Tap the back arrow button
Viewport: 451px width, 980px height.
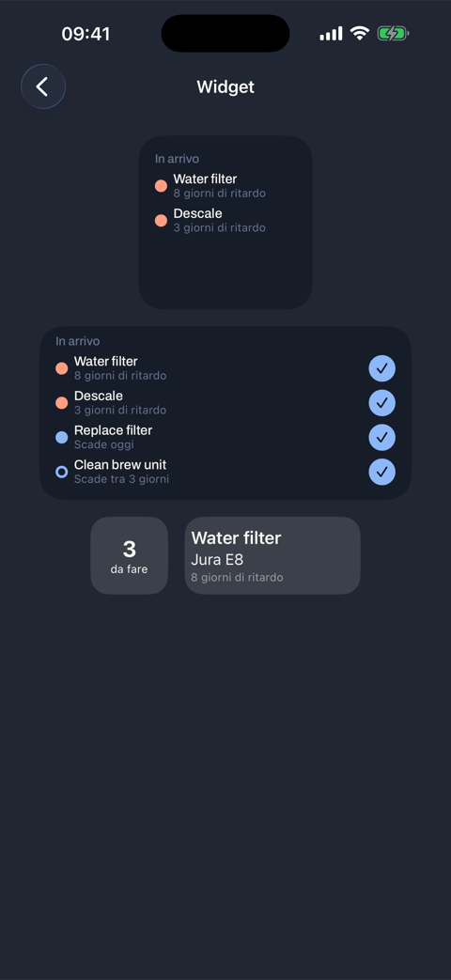tap(43, 86)
